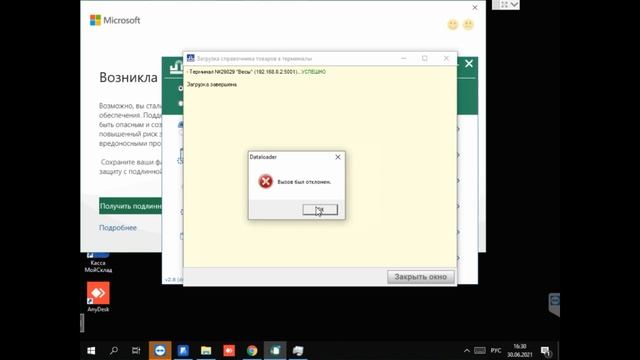Minimize the terminal loader window

tap(404, 59)
